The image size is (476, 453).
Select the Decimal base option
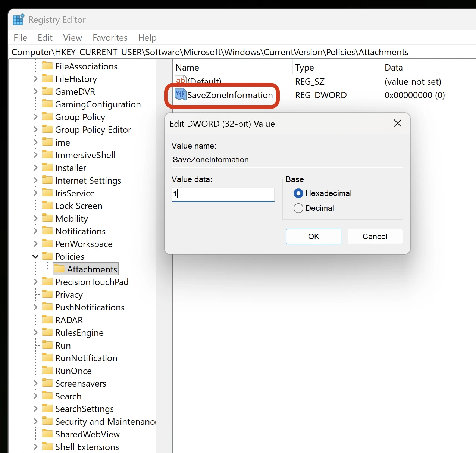click(x=298, y=208)
